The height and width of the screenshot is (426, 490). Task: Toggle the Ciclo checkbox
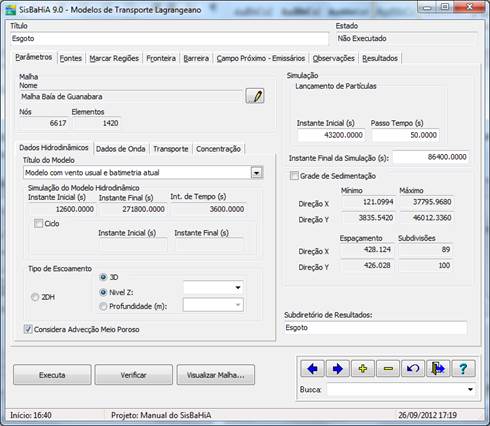tap(39, 223)
